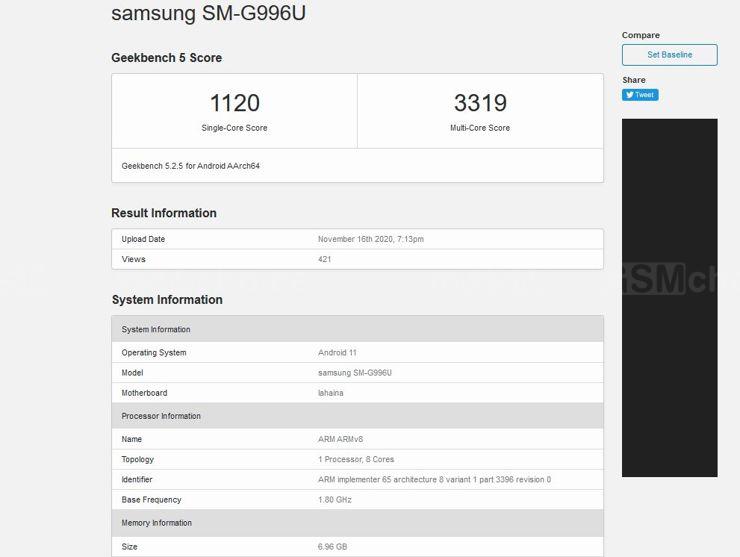Click the Multi-Core Score label

click(x=480, y=128)
